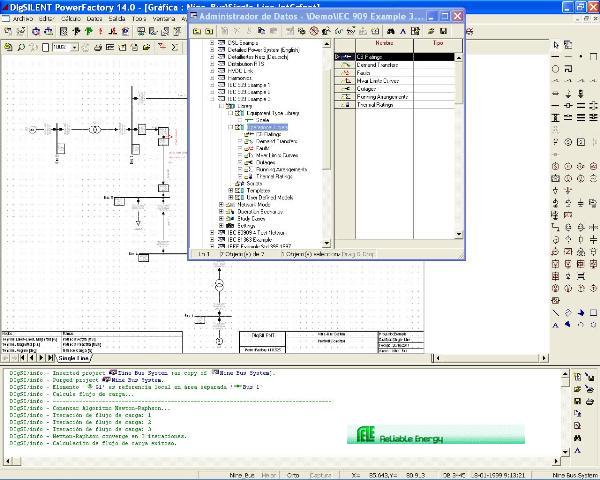Expand the User Defined Models node
Viewport: 600px width, 480px height.
231,198
